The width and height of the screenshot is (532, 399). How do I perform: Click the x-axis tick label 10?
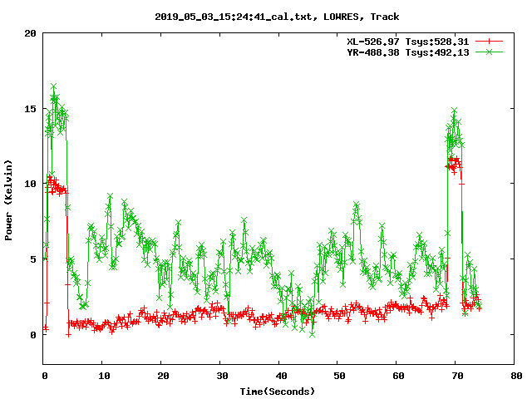104,376
